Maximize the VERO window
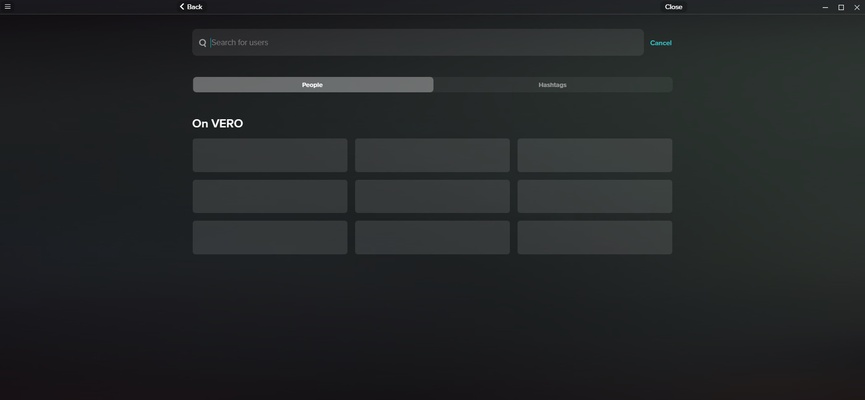Screen dimensions: 865x400 841,7
